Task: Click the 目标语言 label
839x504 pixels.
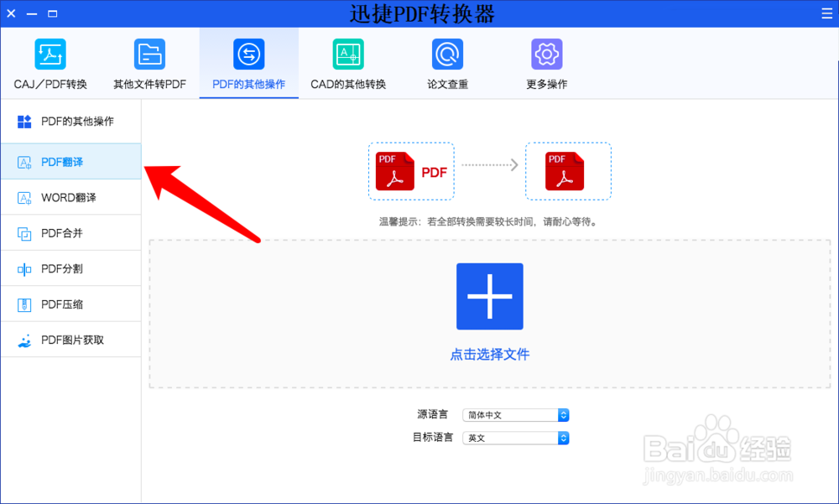Action: coord(432,437)
